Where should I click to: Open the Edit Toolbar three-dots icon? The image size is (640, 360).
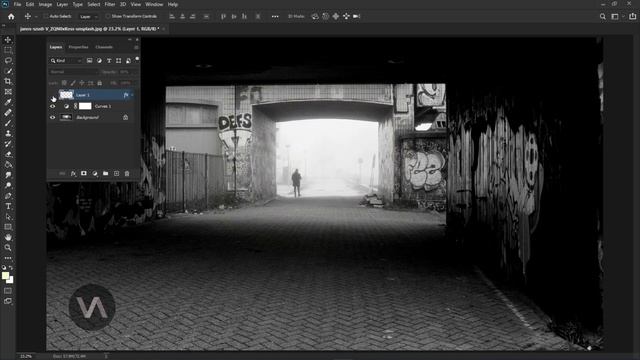tap(8, 258)
